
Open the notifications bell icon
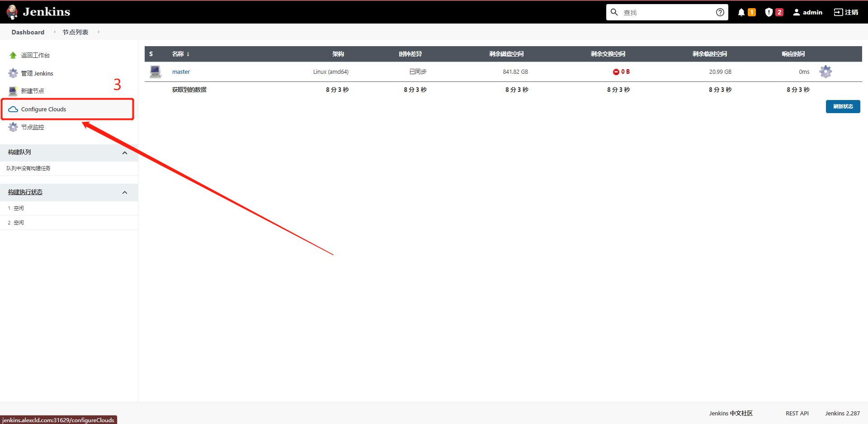pos(741,12)
